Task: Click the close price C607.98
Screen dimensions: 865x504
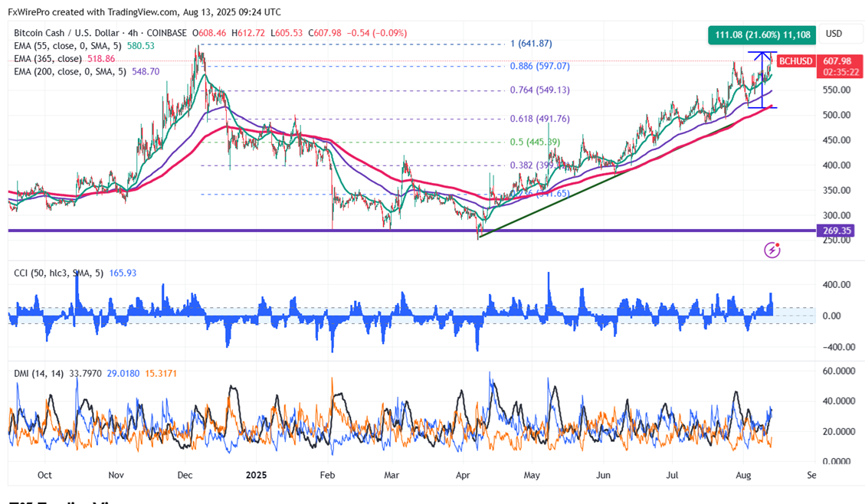Action: pyautogui.click(x=325, y=33)
